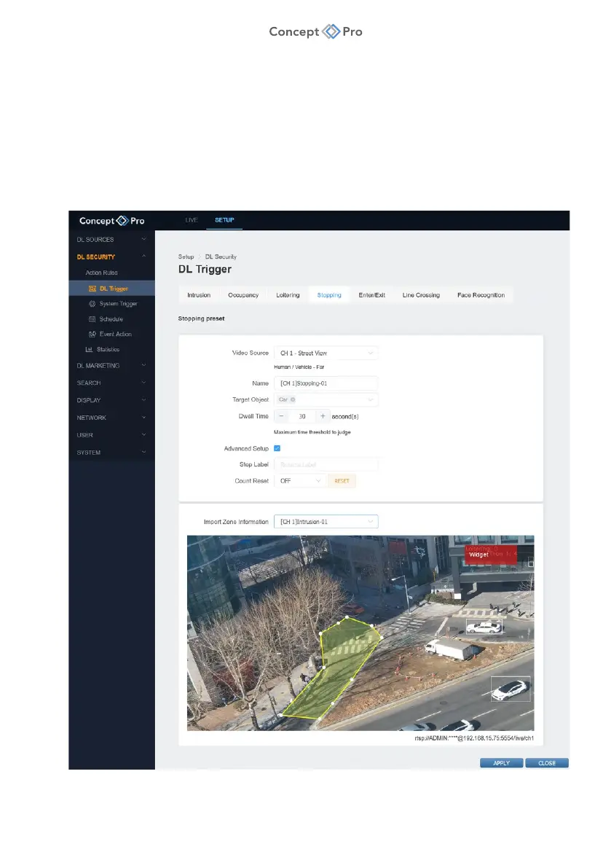Click the CLOSE button
The image size is (611, 868).
(x=547, y=763)
